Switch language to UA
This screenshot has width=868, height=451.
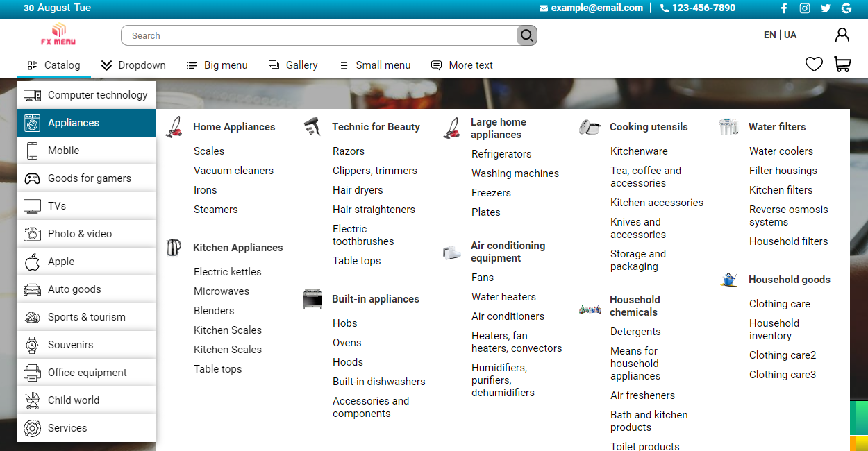(790, 35)
